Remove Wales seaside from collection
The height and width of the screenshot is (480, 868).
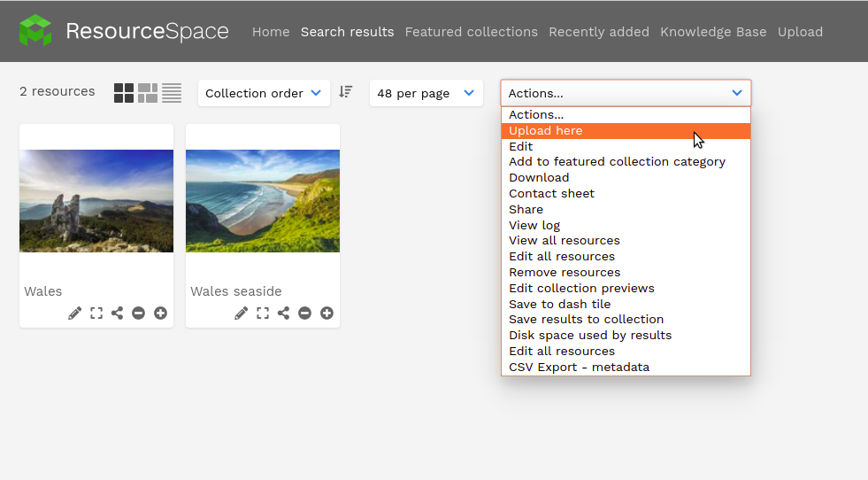(304, 314)
